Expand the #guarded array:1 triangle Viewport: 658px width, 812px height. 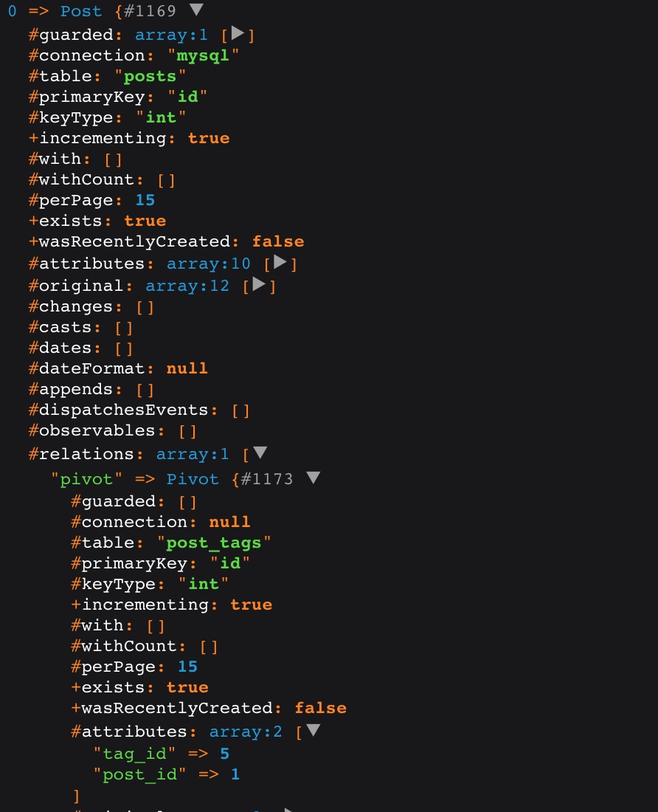click(238, 33)
